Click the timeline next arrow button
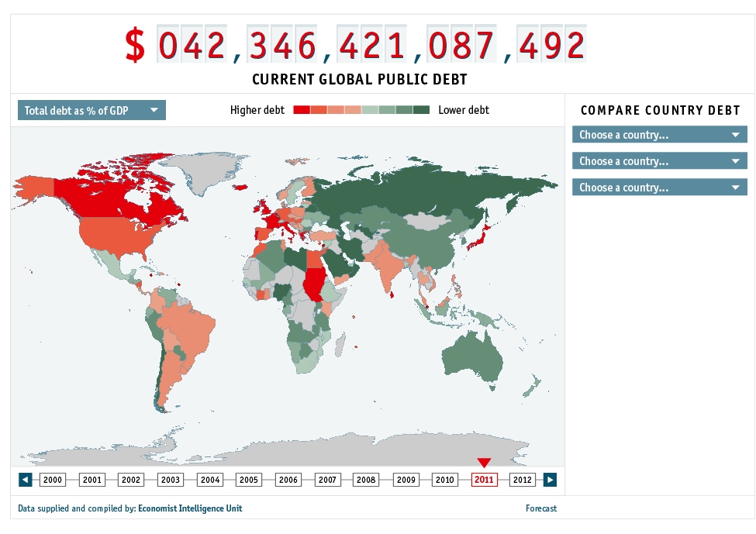Image resolution: width=756 pixels, height=534 pixels. tap(550, 480)
